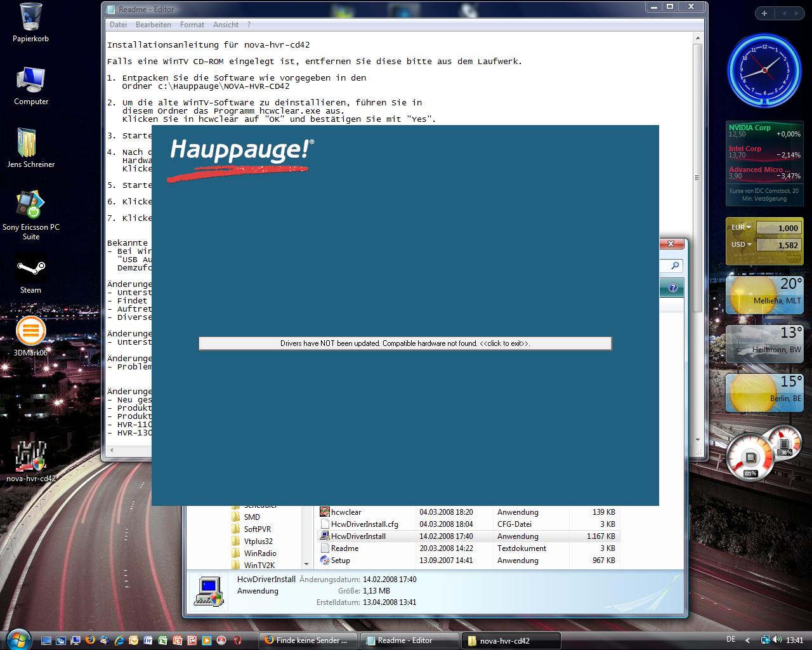Click the system tray volume icon
The width and height of the screenshot is (812, 650).
(777, 640)
